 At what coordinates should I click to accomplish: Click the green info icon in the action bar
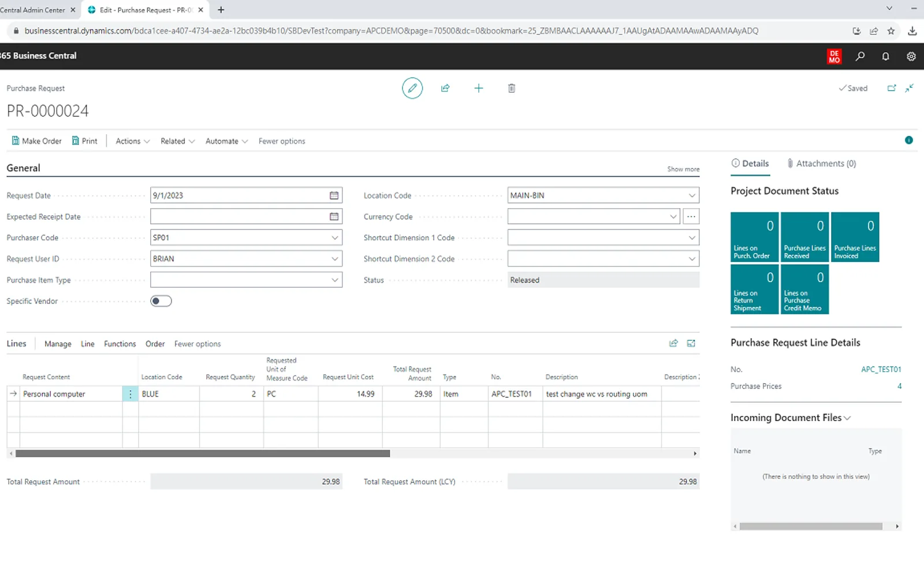coord(908,140)
